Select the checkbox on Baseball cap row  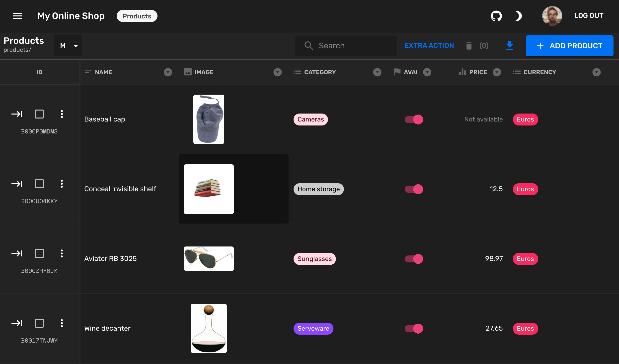[39, 114]
